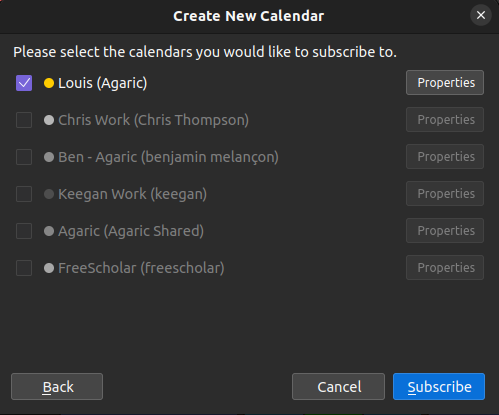Subscribe to the selected calendars

439,387
